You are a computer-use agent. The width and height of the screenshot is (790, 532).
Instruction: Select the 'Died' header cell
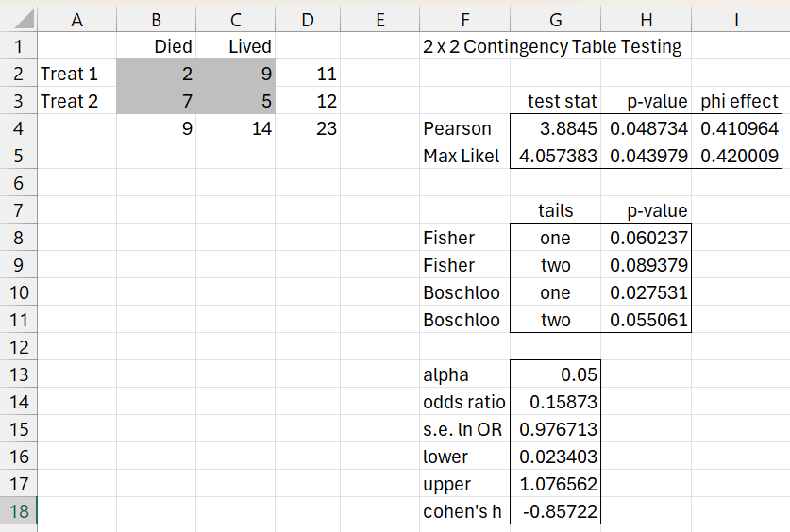tap(156, 46)
